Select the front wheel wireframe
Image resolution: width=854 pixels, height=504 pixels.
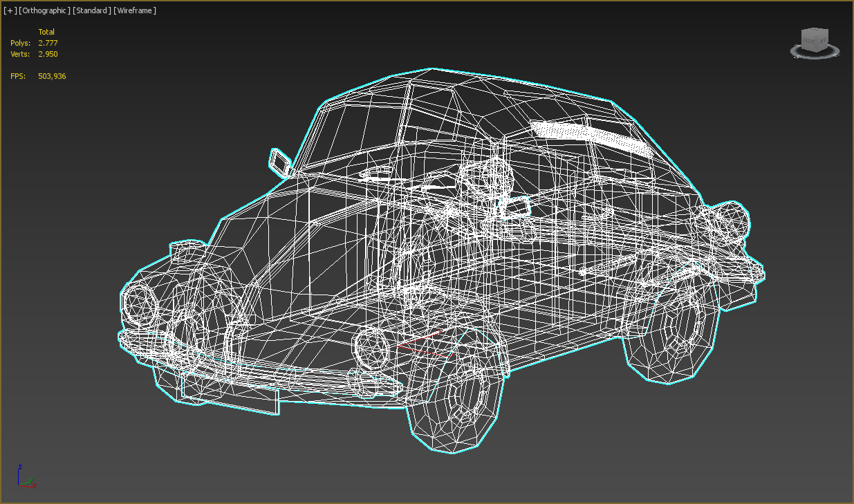(455, 392)
